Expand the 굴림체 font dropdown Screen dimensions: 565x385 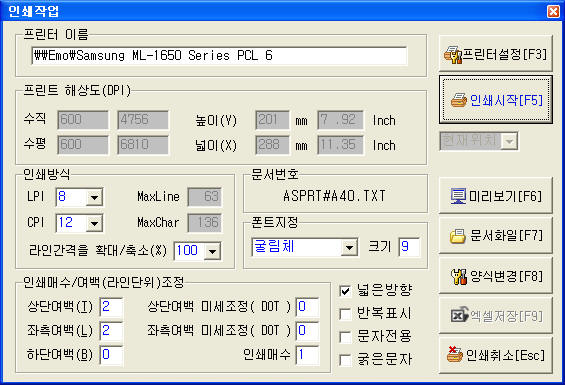[x=349, y=248]
